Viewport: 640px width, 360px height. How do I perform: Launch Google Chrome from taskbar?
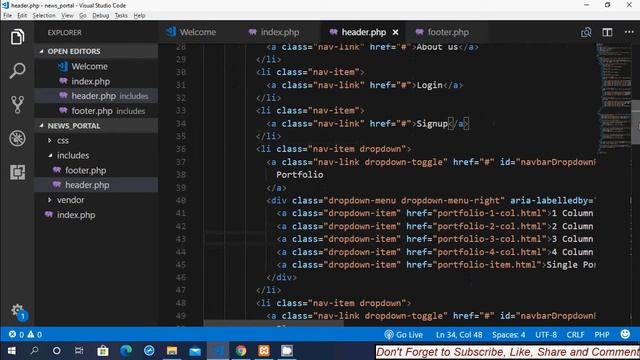[241, 351]
